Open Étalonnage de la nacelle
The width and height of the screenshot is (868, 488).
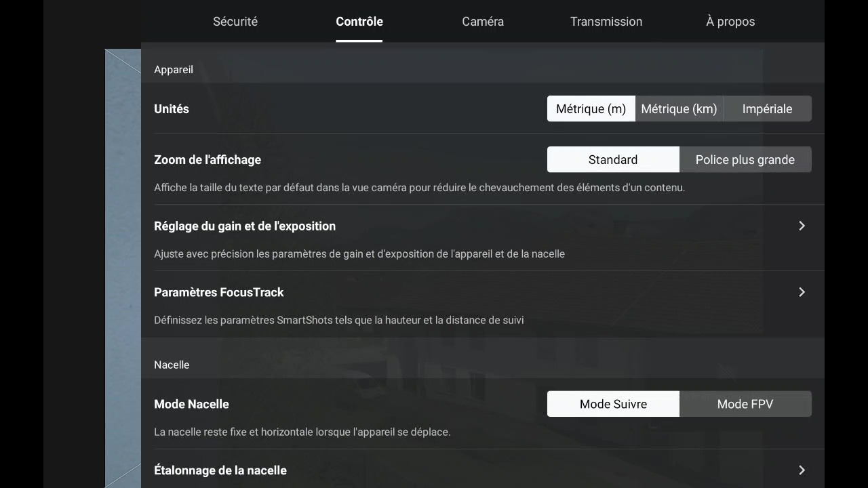pyautogui.click(x=483, y=470)
